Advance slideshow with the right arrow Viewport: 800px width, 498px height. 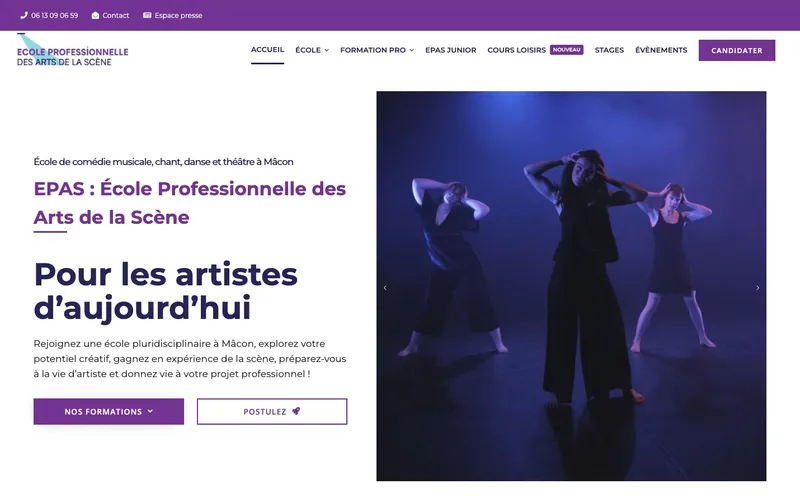758,288
